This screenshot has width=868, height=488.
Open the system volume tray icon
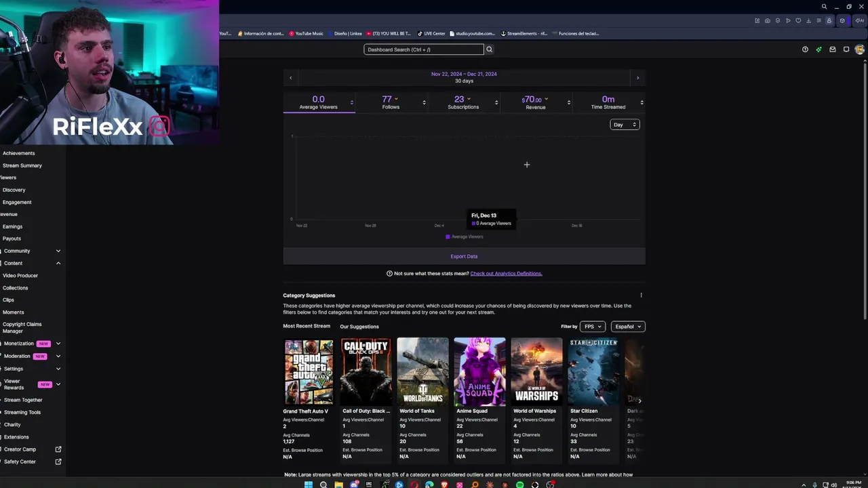833,485
